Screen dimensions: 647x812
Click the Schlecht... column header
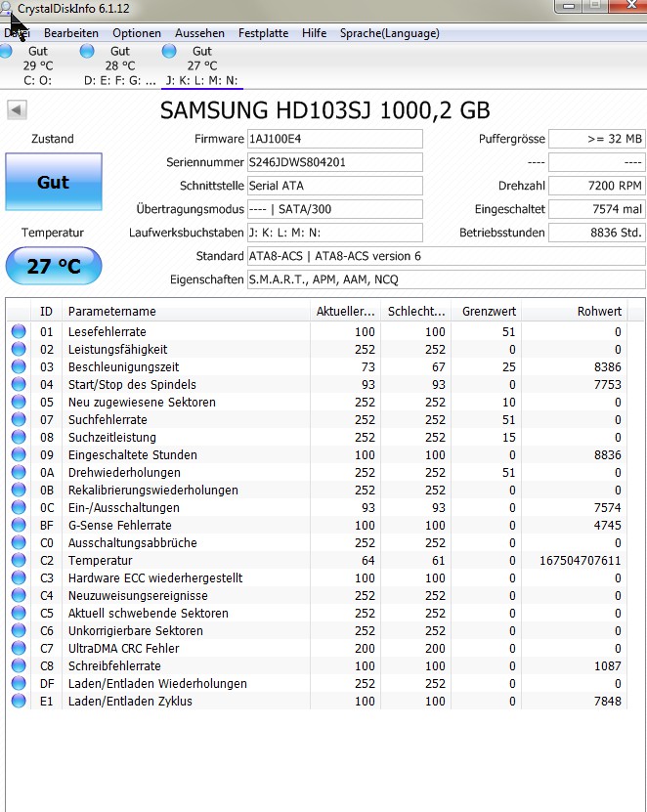tap(416, 312)
